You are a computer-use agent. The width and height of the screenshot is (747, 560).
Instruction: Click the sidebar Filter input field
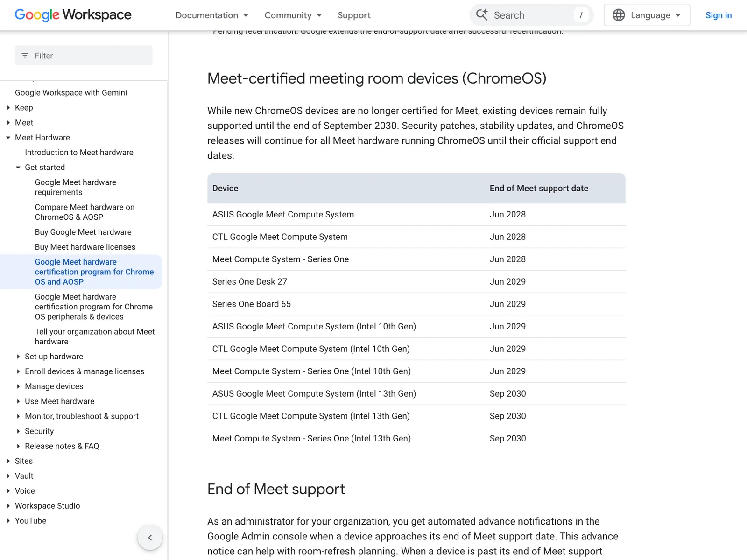(x=84, y=56)
